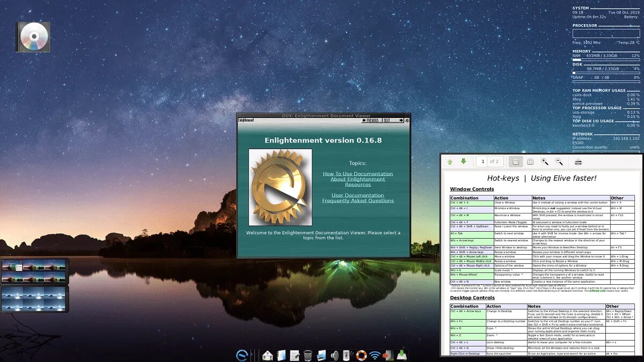Select the bottom virtual desktop pager row
This screenshot has width=644, height=362.
tap(34, 299)
